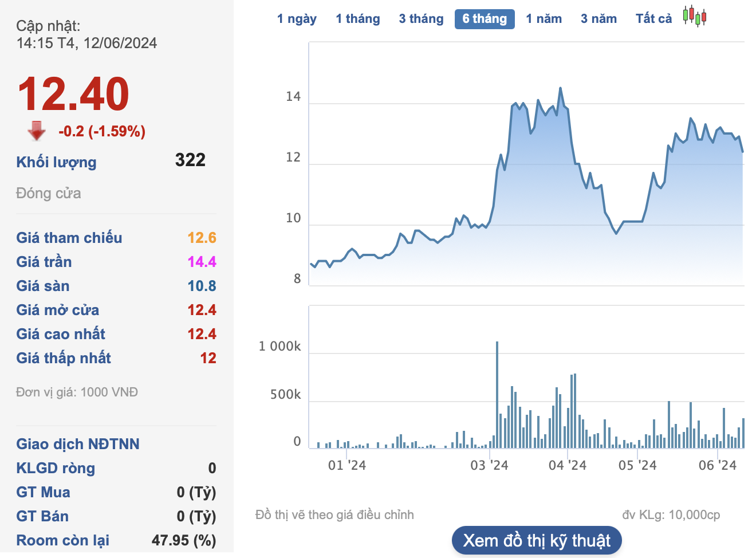
Task: Click the tallest volume bar in March
Action: click(497, 394)
